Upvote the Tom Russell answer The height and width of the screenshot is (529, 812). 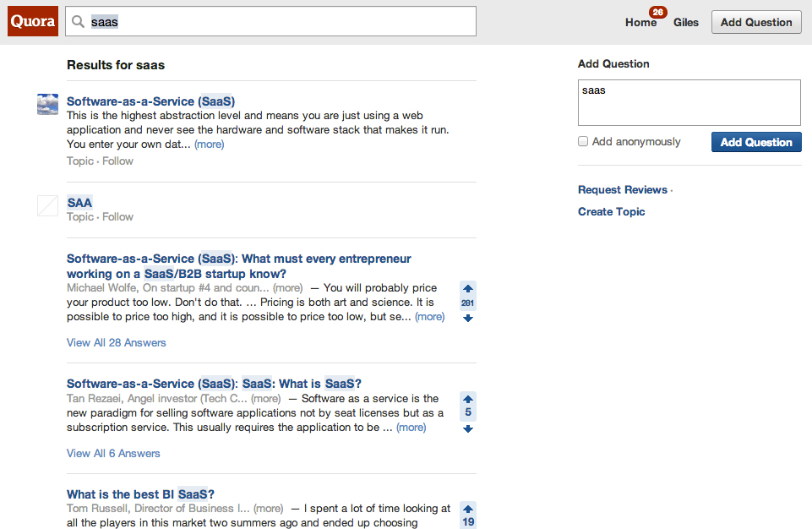pos(467,509)
